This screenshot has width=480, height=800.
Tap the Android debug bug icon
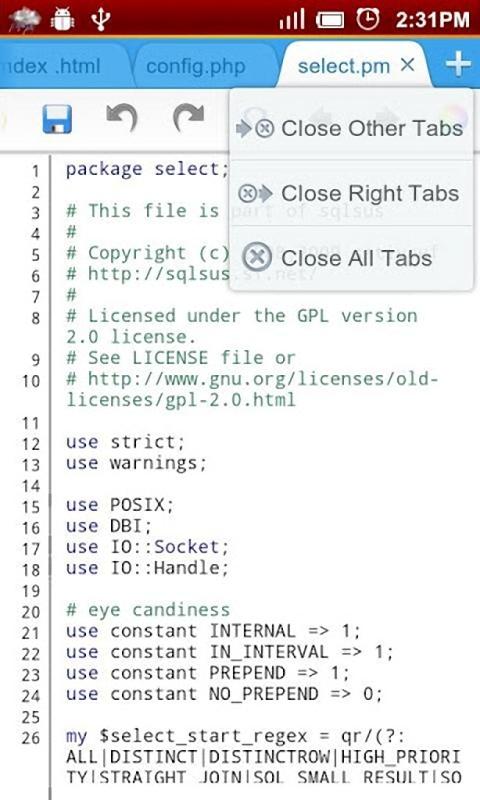coord(63,19)
